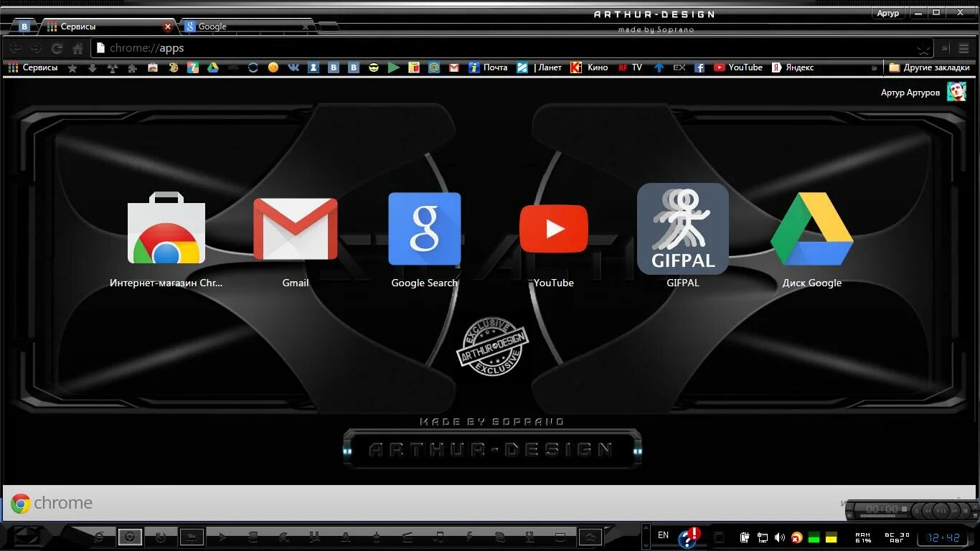The image size is (980, 551).
Task: Click the Артур profile button
Action: pos(887,13)
